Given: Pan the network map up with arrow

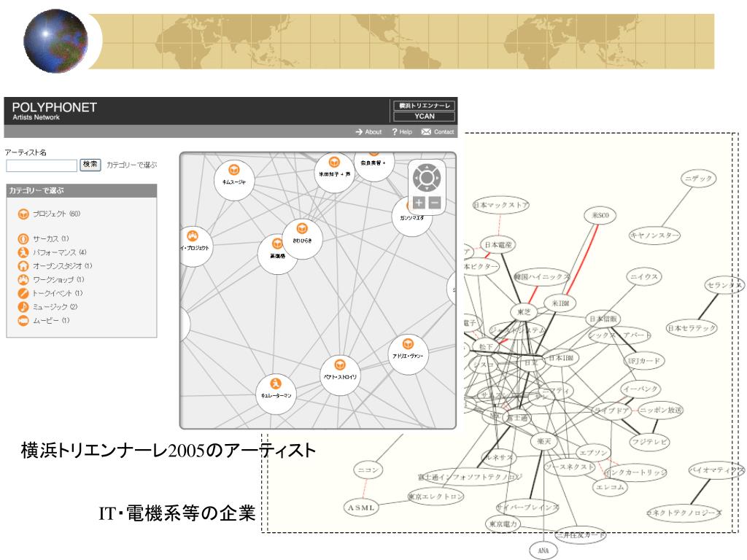Looking at the screenshot, I should [x=426, y=167].
